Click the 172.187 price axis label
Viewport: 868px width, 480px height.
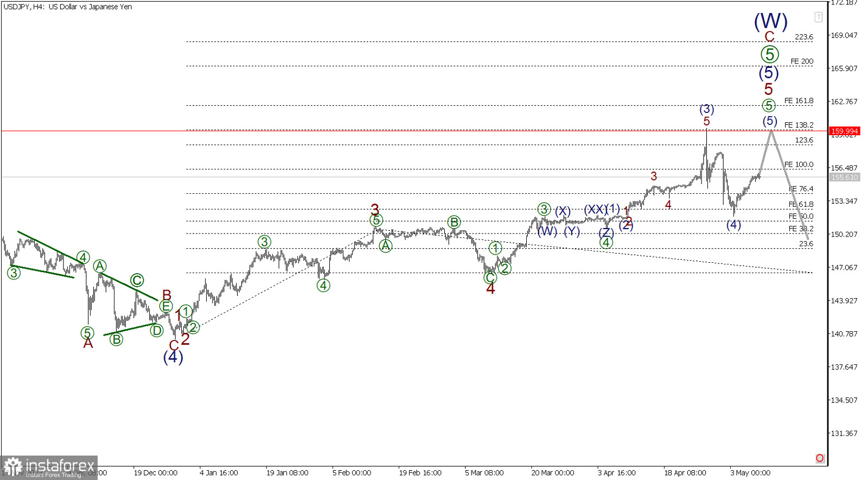844,3
